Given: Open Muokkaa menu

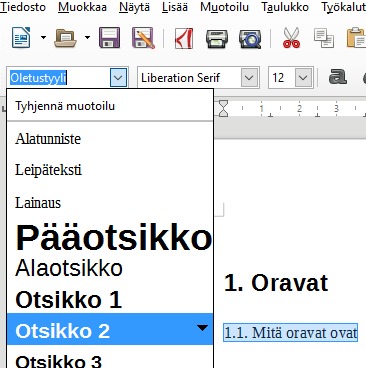Looking at the screenshot, I should [82, 7].
